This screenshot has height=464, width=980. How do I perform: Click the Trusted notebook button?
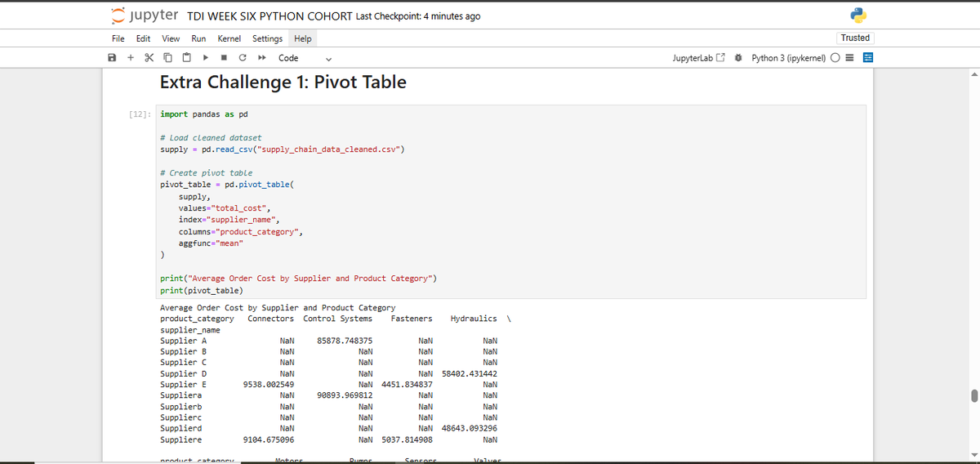[855, 38]
